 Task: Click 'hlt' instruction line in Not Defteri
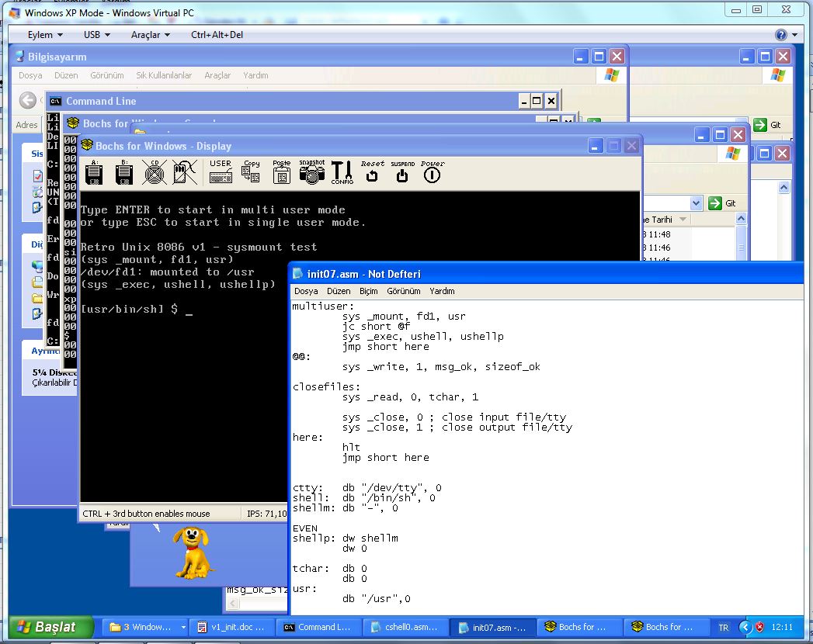tap(351, 447)
